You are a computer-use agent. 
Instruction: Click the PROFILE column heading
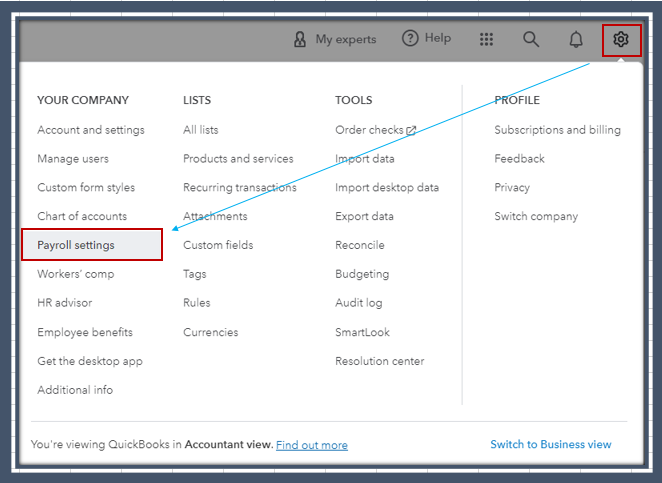pyautogui.click(x=517, y=100)
